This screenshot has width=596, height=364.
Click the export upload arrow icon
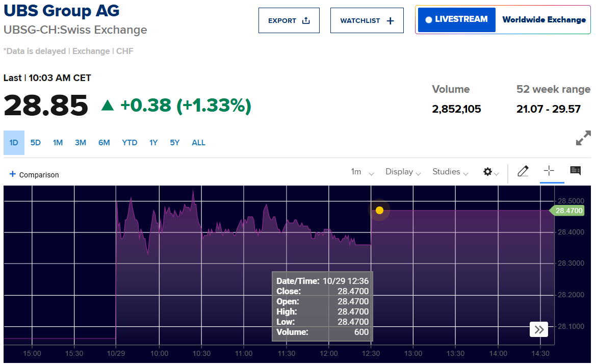[306, 20]
